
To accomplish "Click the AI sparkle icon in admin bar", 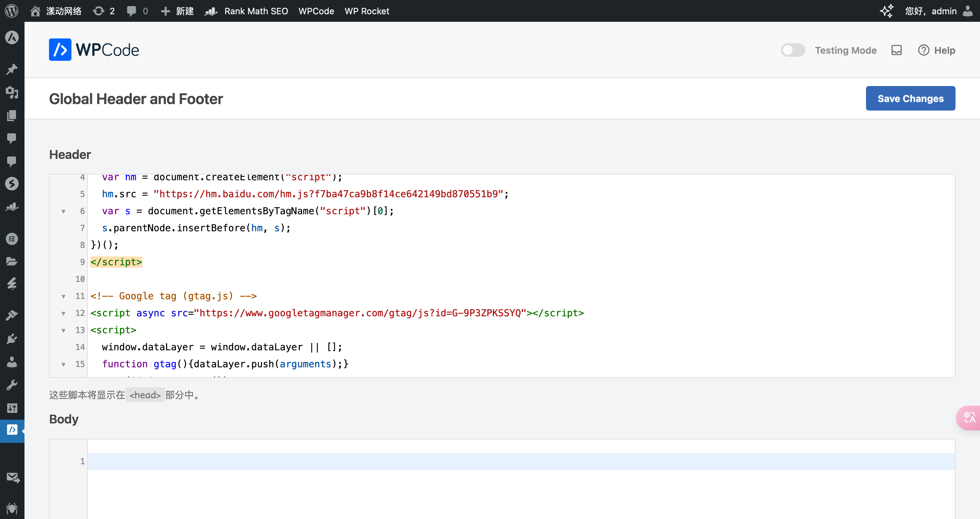I will point(887,11).
